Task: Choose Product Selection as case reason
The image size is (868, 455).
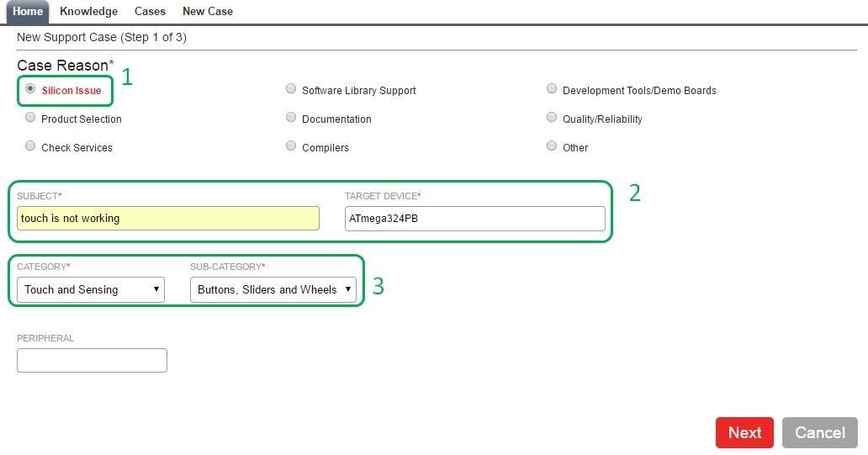Action: pyautogui.click(x=31, y=118)
